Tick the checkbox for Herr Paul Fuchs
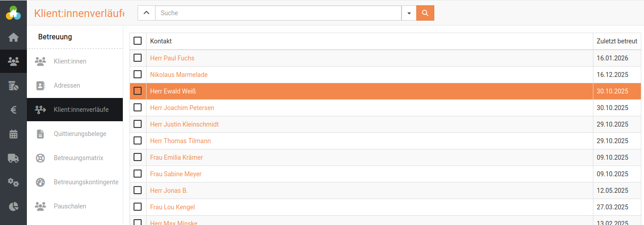This screenshot has height=225, width=644. click(138, 58)
